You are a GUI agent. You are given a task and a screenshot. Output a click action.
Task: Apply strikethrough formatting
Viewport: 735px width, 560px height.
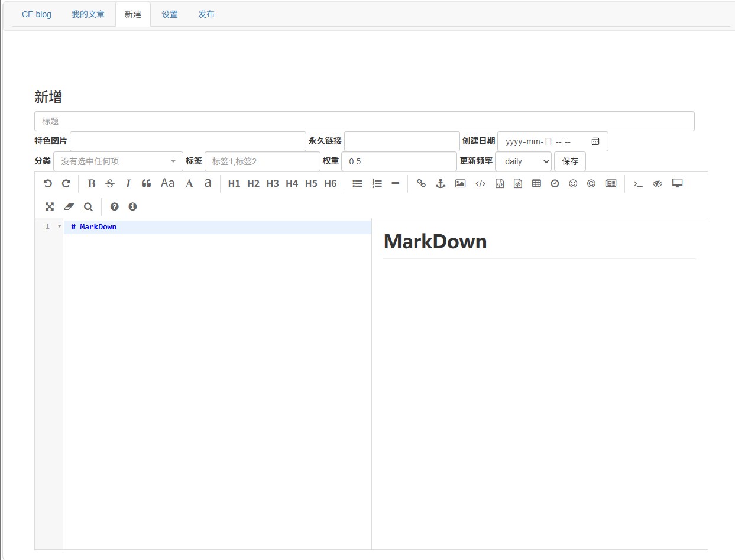(x=110, y=183)
